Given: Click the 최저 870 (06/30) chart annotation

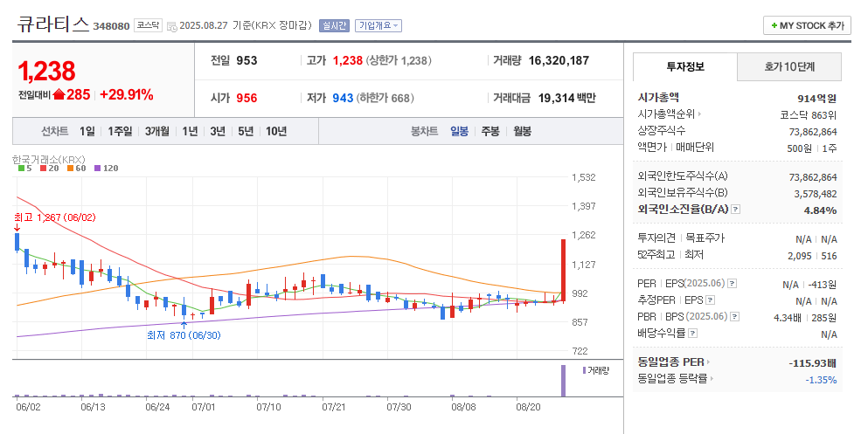Looking at the screenshot, I should coord(184,335).
